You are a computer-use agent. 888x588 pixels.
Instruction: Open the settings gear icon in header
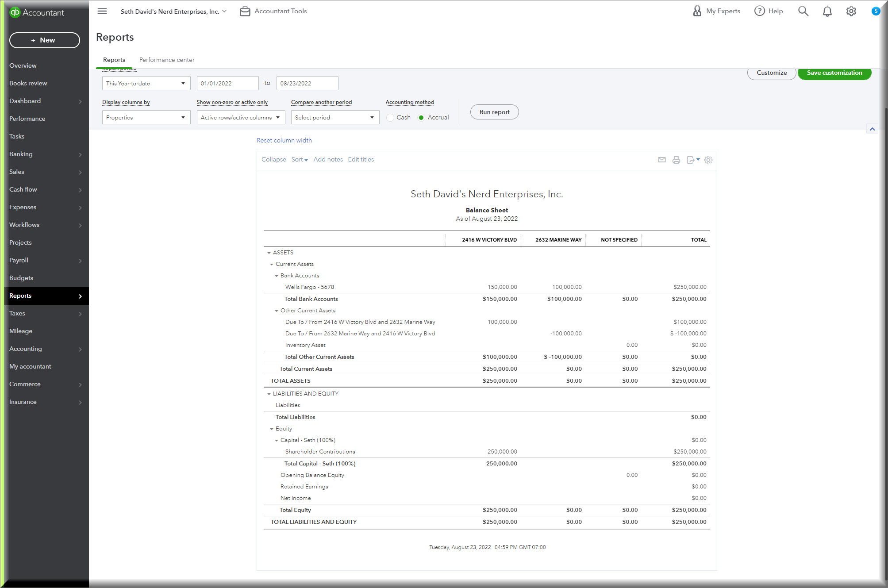[x=851, y=11]
